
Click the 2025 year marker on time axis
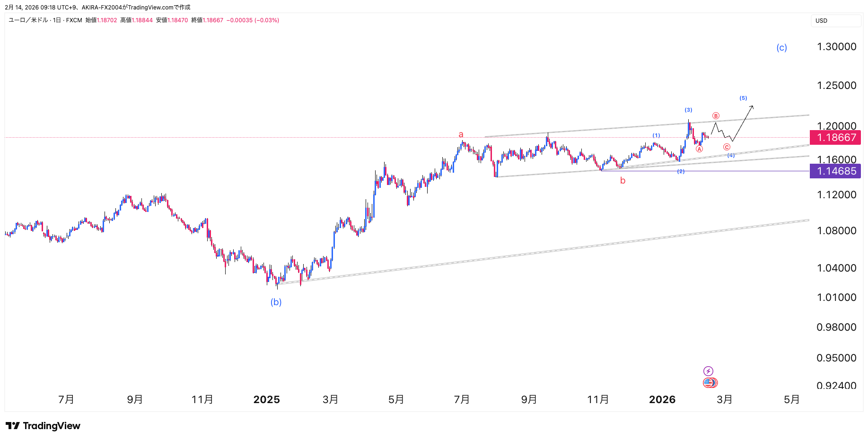click(x=266, y=399)
